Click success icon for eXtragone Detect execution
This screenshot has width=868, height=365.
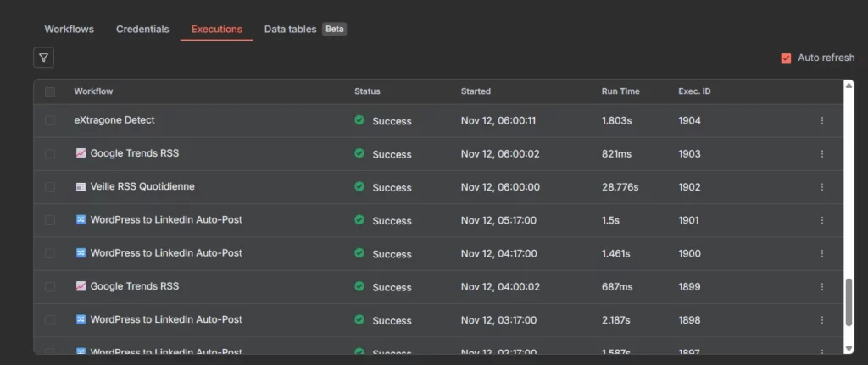[x=359, y=120]
